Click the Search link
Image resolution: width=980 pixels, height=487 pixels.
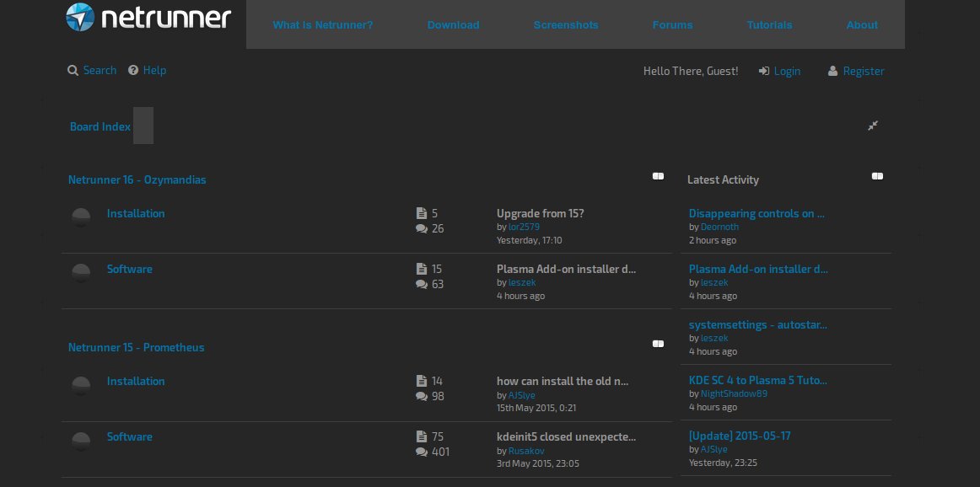tap(100, 70)
